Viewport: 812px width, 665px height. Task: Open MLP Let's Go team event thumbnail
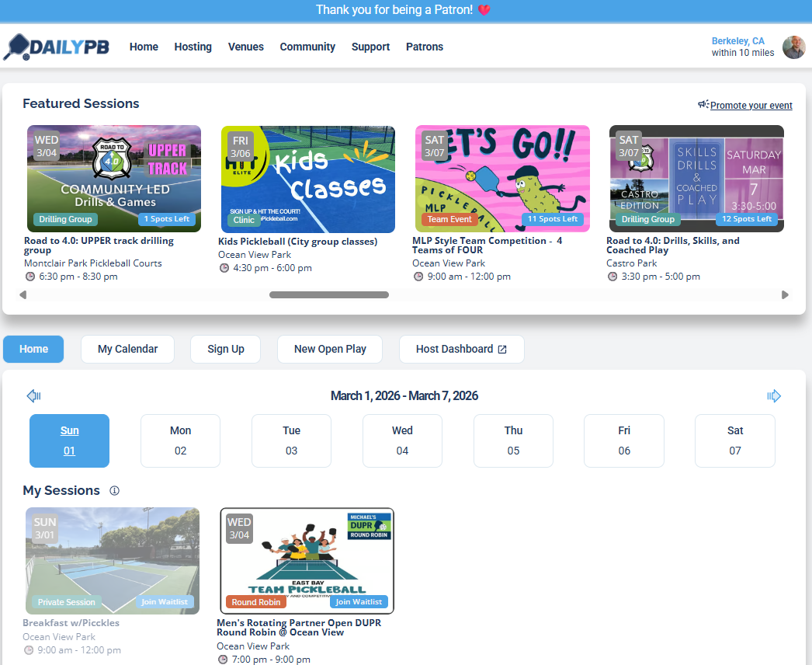[x=502, y=179]
